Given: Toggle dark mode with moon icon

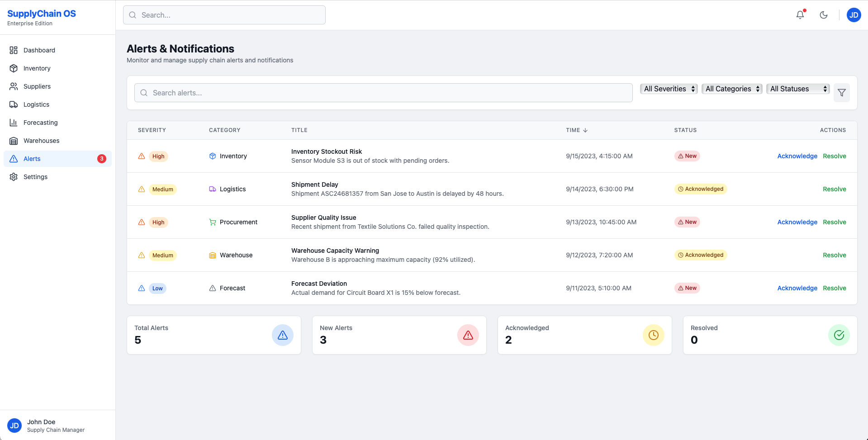Looking at the screenshot, I should (x=824, y=15).
